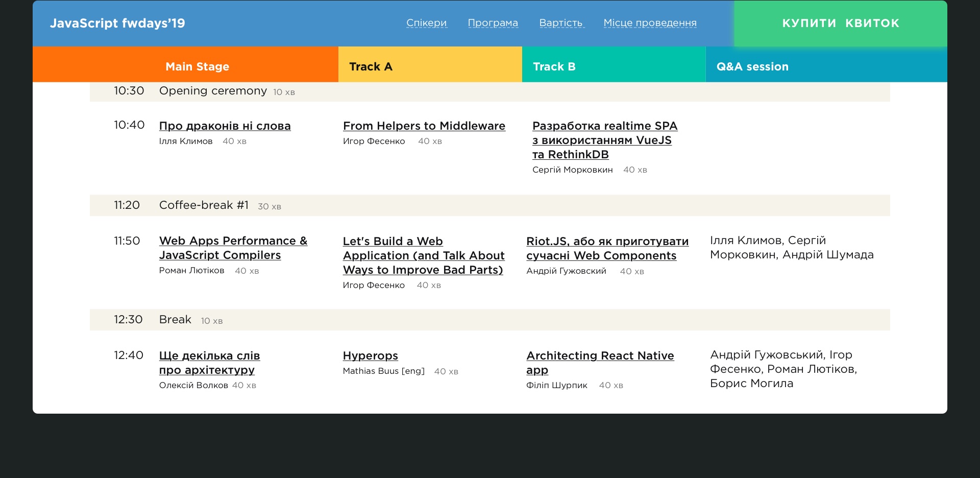Click speaker name Олексій Волков
The height and width of the screenshot is (478, 980).
[x=193, y=385]
